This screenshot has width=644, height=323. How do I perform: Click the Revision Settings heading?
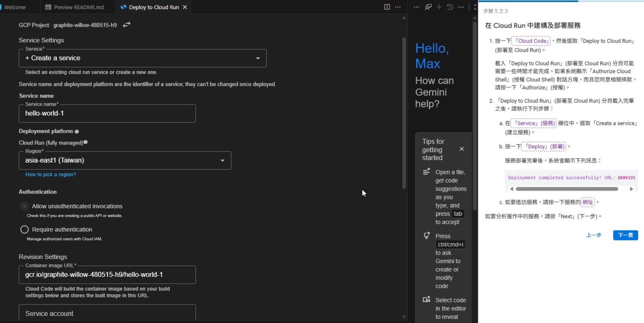click(43, 257)
